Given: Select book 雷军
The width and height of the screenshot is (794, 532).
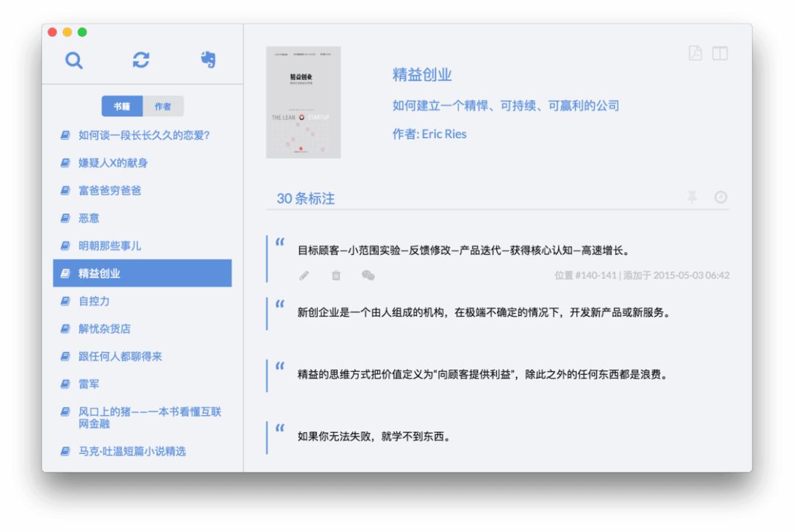Looking at the screenshot, I should (x=143, y=384).
